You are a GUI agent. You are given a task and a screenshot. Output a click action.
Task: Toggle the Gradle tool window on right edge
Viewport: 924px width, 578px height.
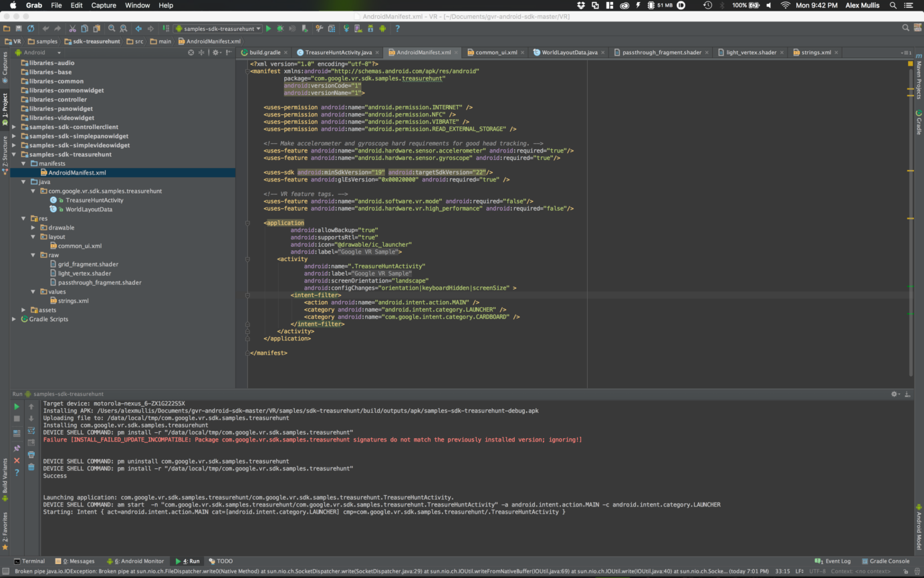click(919, 122)
